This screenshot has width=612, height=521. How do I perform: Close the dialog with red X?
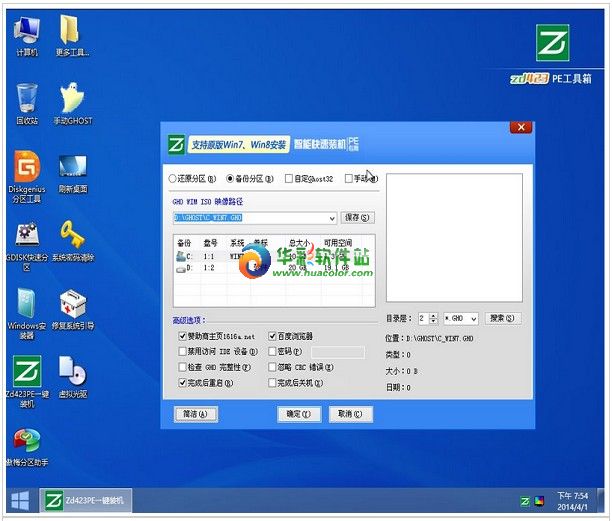[521, 127]
